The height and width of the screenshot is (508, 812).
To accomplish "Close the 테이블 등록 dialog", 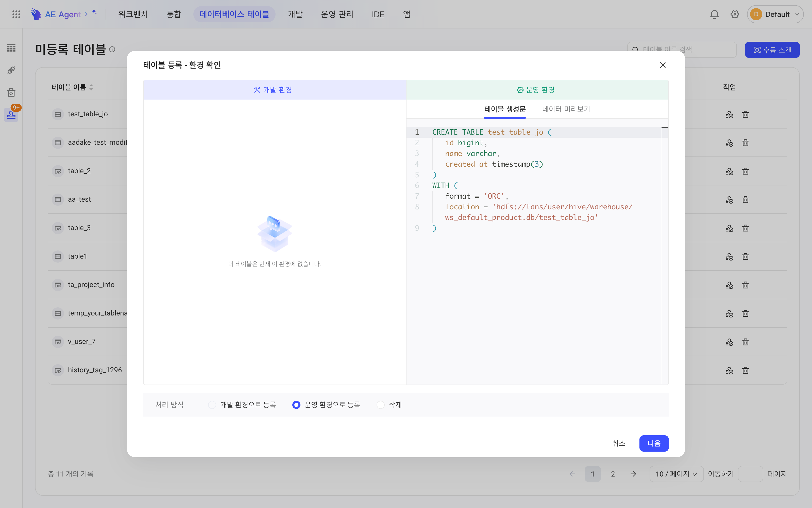I will click(x=662, y=65).
